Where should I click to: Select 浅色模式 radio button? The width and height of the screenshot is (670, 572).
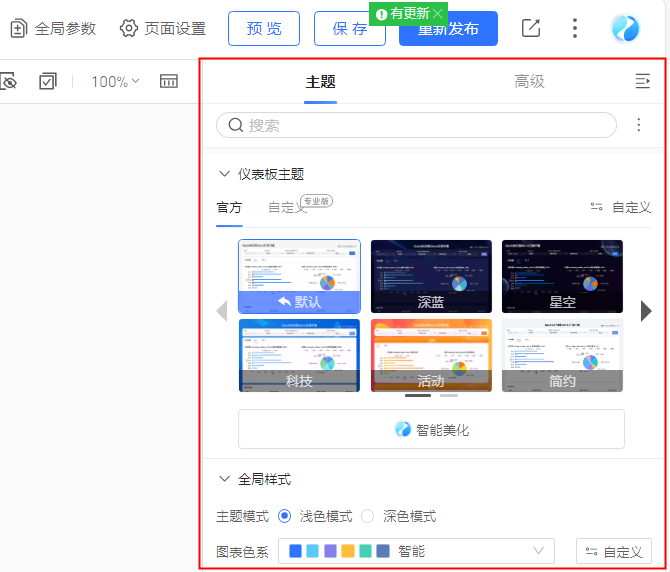285,516
